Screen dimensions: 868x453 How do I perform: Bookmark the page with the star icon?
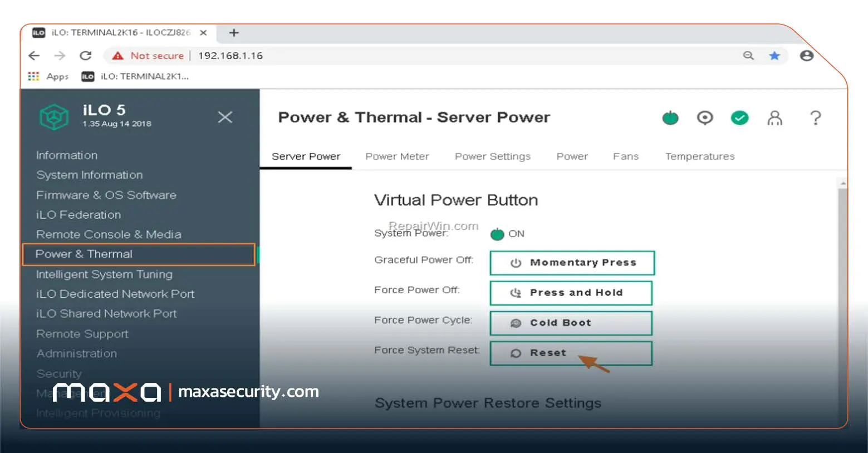tap(774, 56)
